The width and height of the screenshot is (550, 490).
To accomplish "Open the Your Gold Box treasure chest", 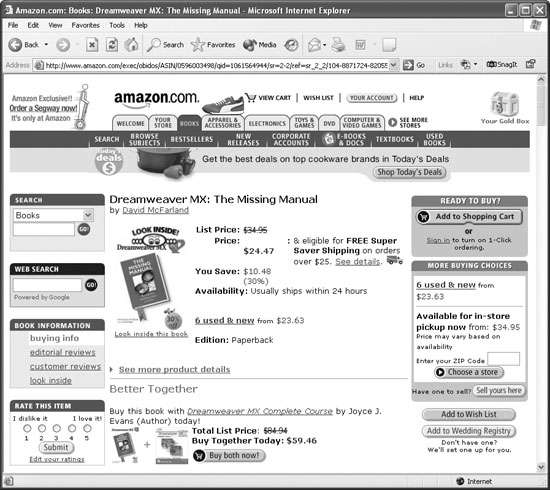I will click(x=505, y=104).
